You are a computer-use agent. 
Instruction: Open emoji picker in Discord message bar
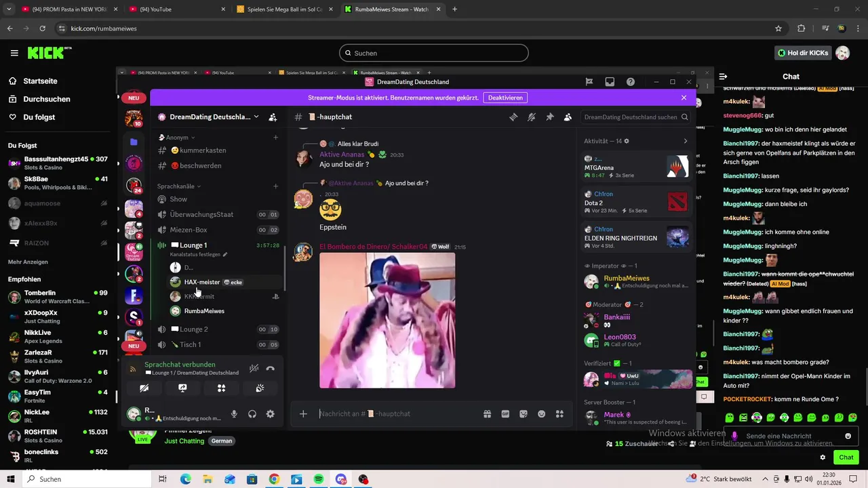[542, 414]
